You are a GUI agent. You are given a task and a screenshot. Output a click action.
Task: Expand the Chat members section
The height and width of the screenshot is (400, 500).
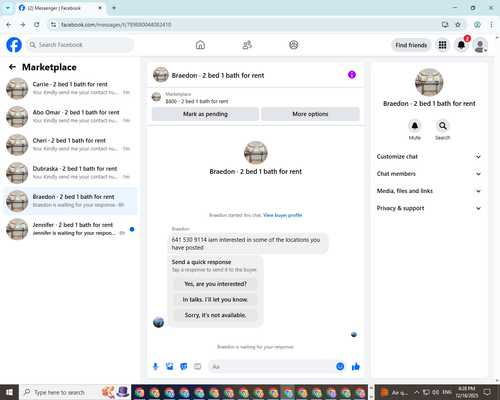pos(429,174)
